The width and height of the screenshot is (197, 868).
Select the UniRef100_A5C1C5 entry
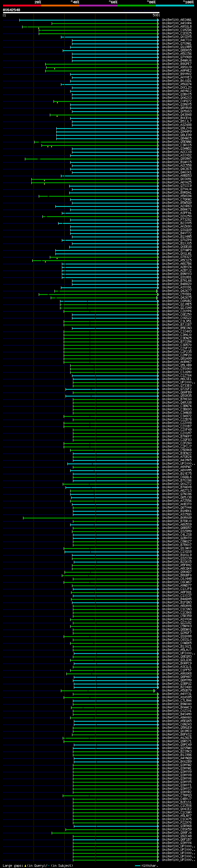(x=177, y=260)
